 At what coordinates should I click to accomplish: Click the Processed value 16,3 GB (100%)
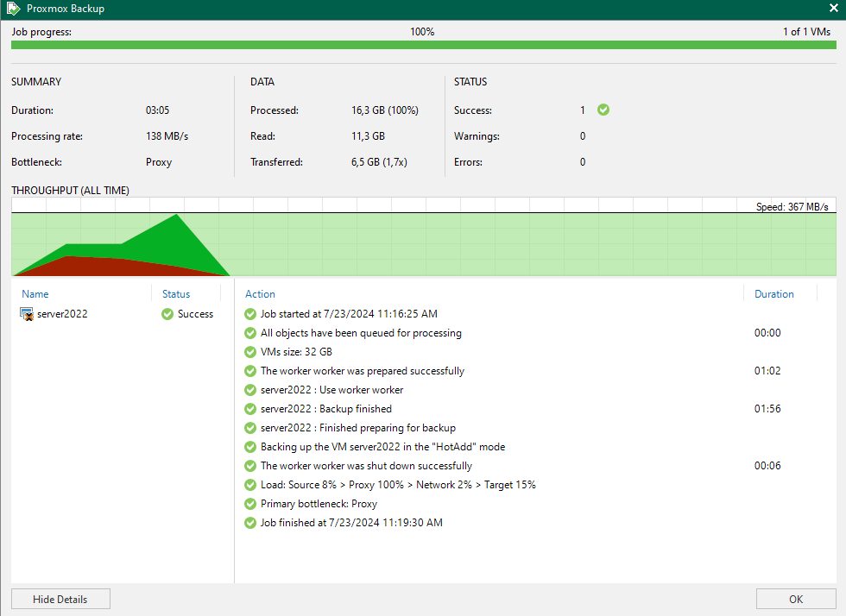coord(385,110)
